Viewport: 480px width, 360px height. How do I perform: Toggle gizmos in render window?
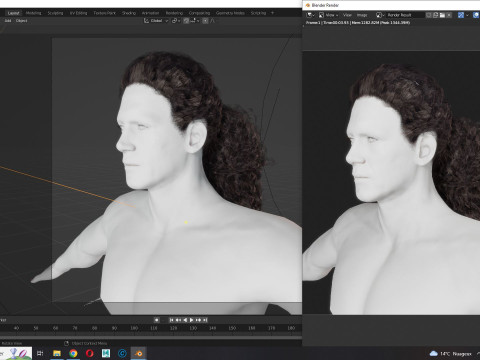461,15
